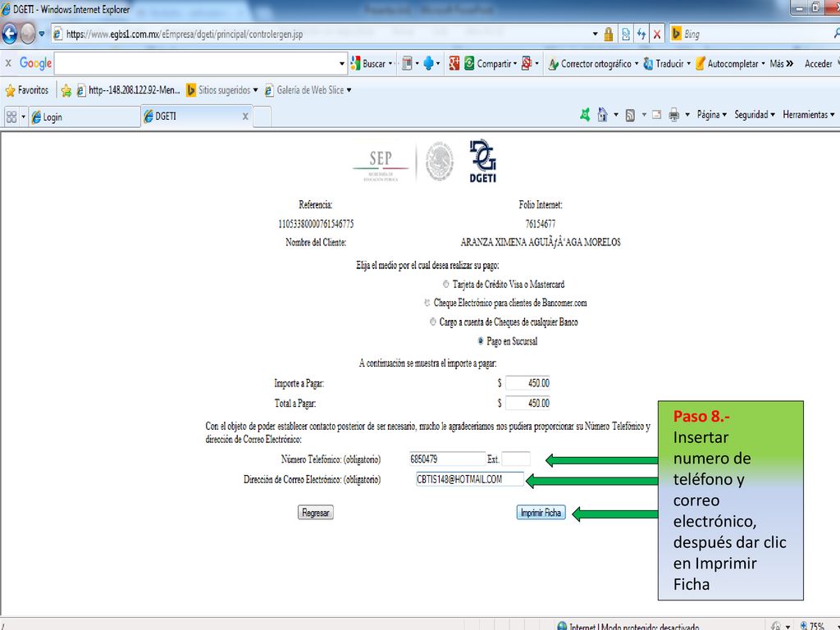Click the URL address bar
The width and height of the screenshot is (840, 630).
click(322, 34)
